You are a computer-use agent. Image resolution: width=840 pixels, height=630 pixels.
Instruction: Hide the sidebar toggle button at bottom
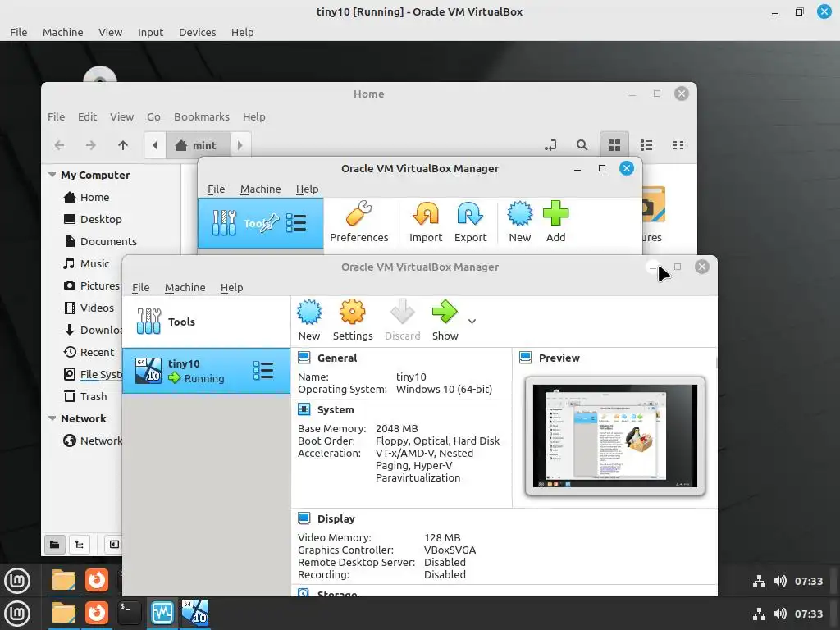point(114,545)
